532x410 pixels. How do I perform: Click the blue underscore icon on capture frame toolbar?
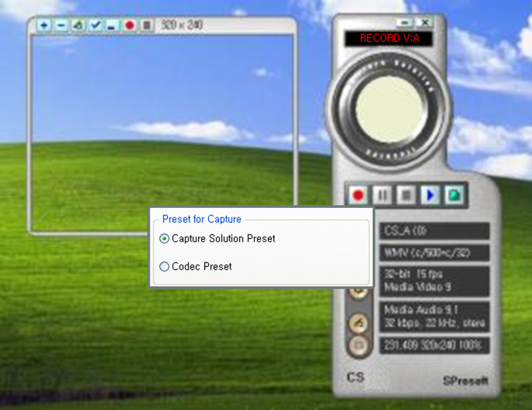[x=112, y=25]
